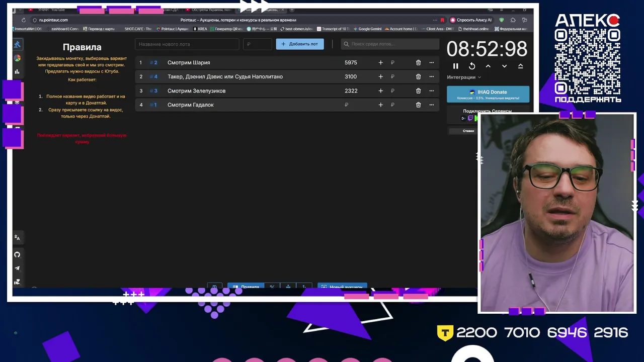This screenshot has width=644, height=362.
Task: Delete the Такер, Дэенил Дэвис lot
Action: pyautogui.click(x=418, y=76)
